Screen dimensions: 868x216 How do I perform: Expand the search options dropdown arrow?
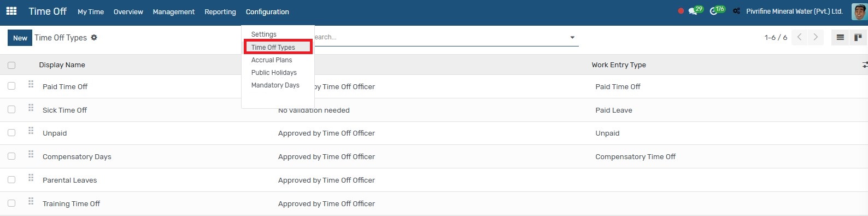click(x=572, y=38)
